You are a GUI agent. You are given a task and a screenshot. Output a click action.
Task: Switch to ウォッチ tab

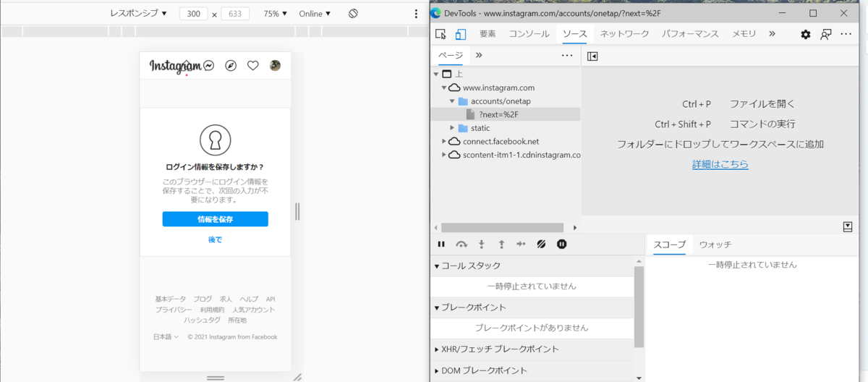click(715, 245)
